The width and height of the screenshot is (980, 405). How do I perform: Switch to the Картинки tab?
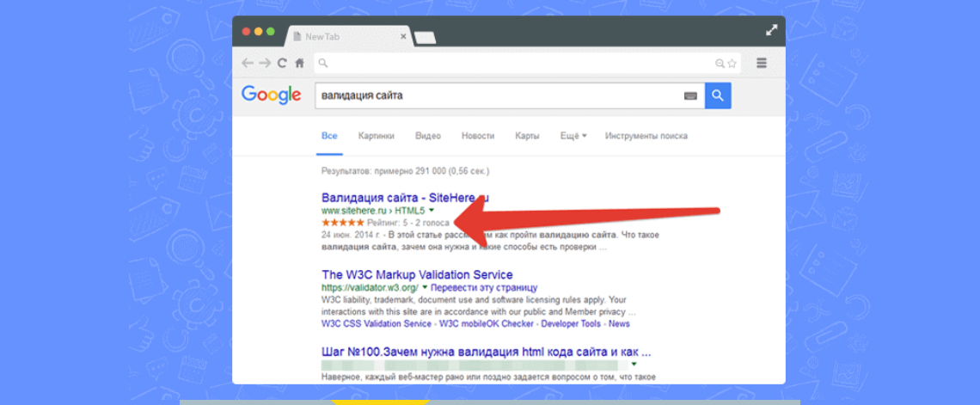pyautogui.click(x=377, y=136)
